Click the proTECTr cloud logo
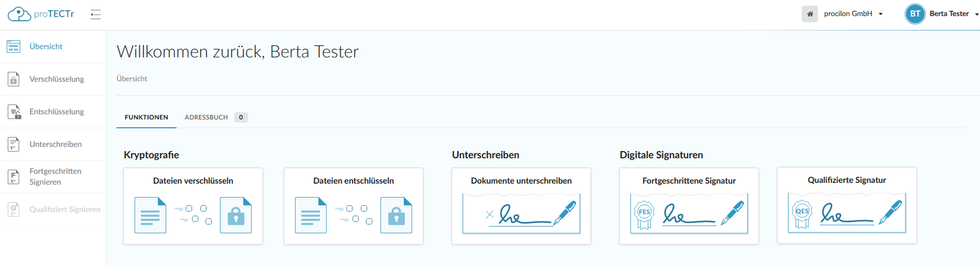This screenshot has width=980, height=267. click(19, 14)
